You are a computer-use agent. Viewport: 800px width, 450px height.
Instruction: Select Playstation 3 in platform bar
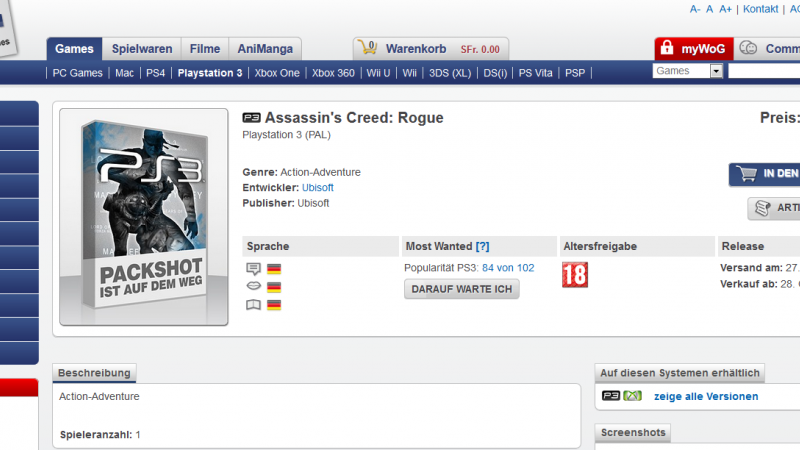210,73
